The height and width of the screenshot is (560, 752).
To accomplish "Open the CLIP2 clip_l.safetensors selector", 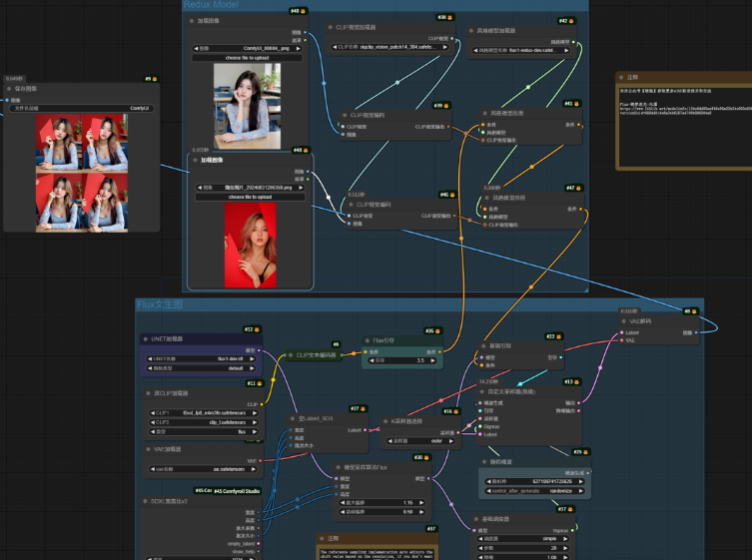I will [204, 422].
